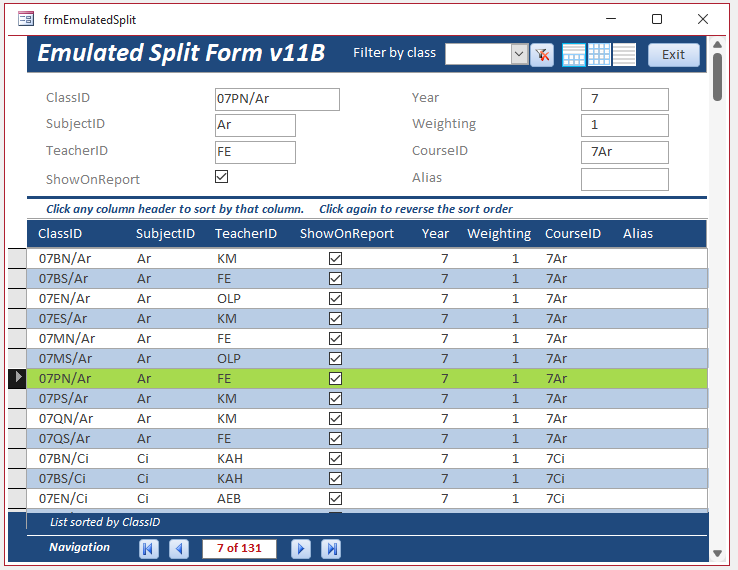Click teacher KAH in row 07BS/Ci
This screenshot has width=738, height=570.
tap(230, 478)
